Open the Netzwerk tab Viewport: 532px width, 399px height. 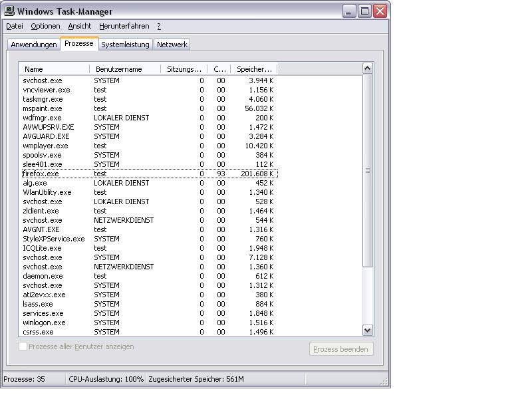click(x=172, y=45)
